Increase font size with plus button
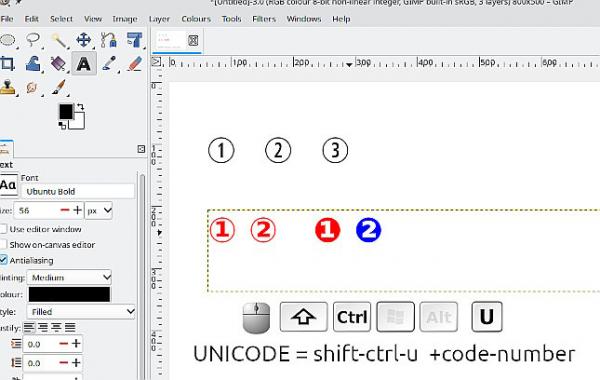This screenshot has height=380, width=600. (78, 210)
